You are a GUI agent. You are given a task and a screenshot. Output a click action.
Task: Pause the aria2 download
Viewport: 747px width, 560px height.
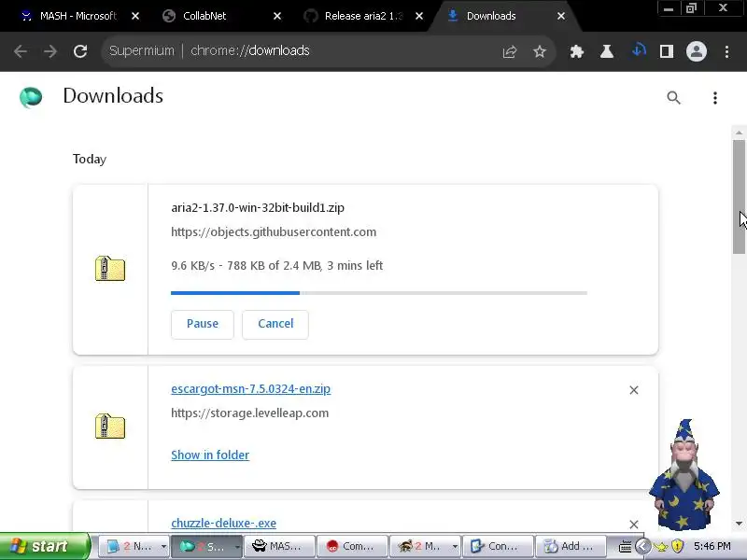(x=203, y=324)
